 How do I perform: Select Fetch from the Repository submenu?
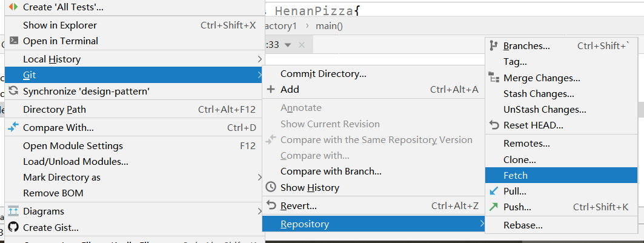(516, 176)
